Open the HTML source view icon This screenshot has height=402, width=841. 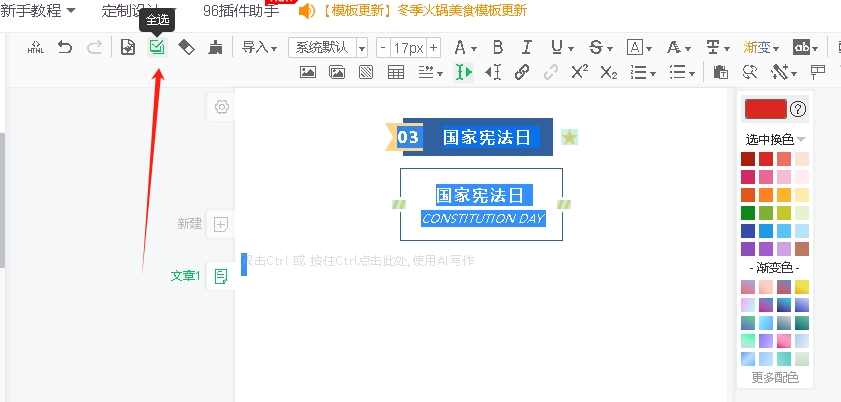pyautogui.click(x=35, y=47)
